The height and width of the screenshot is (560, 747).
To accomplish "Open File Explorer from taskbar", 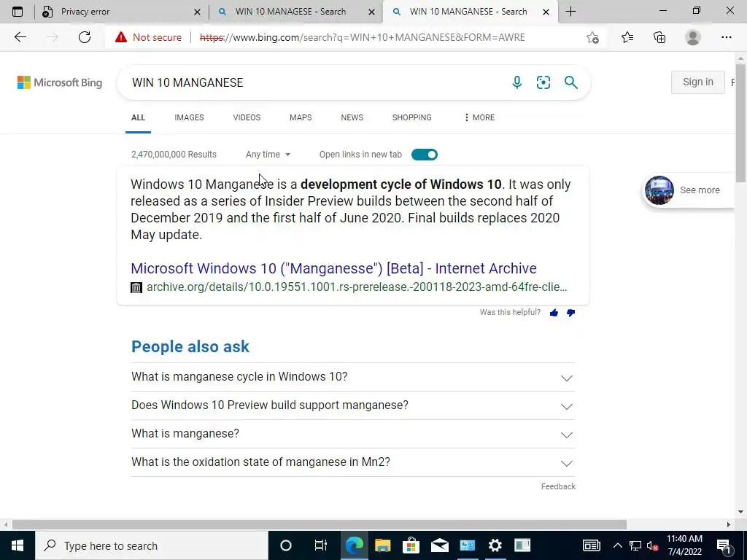I will point(382,545).
